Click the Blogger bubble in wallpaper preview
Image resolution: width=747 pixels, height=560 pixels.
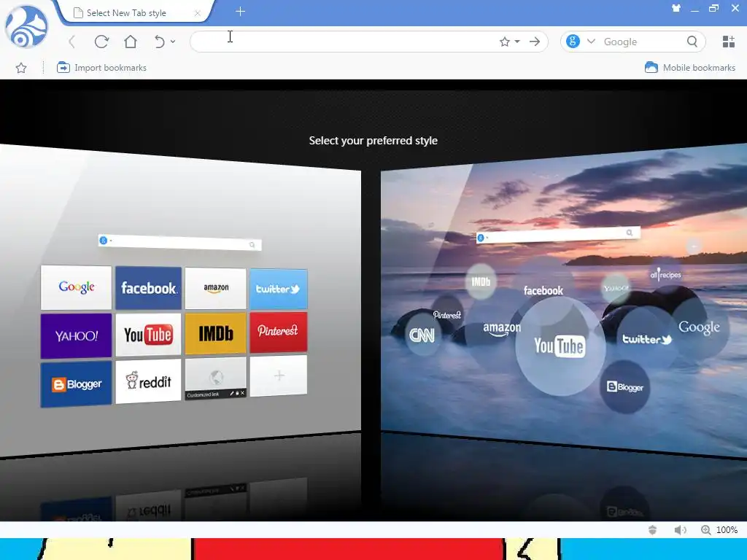coord(624,386)
